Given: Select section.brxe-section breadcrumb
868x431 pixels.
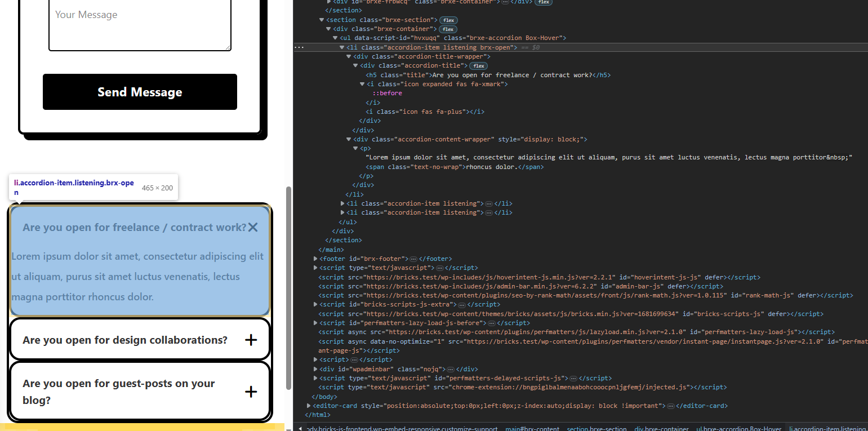Looking at the screenshot, I should tap(597, 429).
